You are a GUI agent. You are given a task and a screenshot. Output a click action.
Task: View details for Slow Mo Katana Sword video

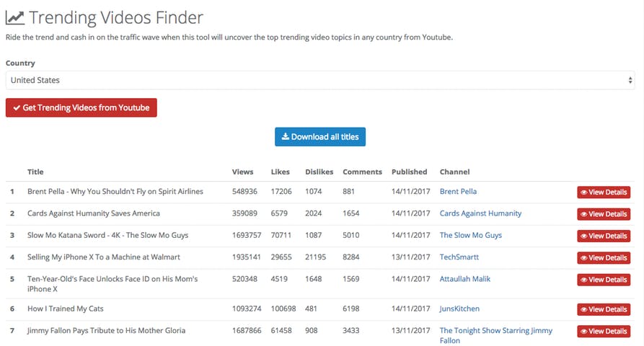[x=604, y=236]
